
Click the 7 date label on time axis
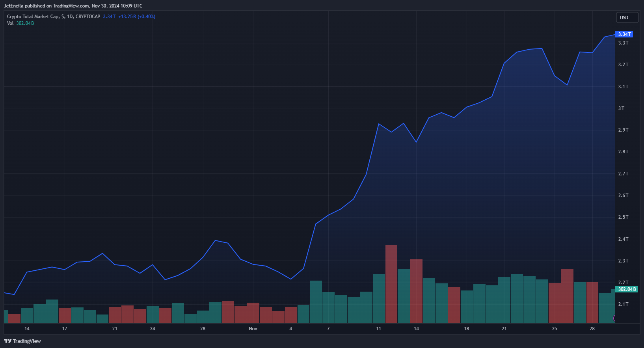click(x=328, y=329)
